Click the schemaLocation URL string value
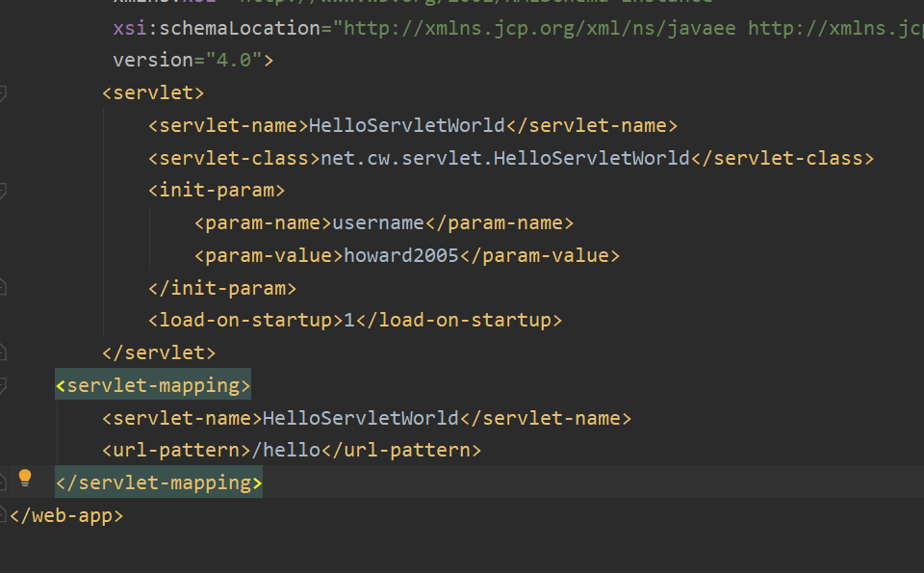The width and height of the screenshot is (924, 573). coord(629,28)
